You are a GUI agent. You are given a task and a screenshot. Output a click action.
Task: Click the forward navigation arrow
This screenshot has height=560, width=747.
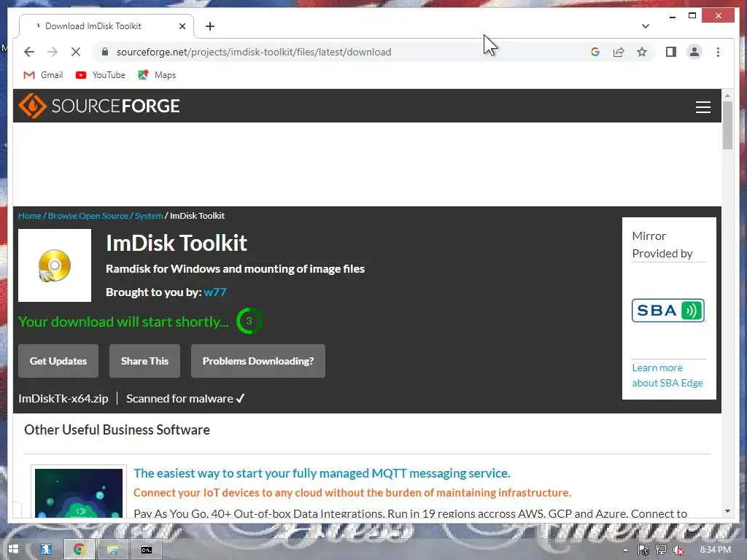click(x=53, y=52)
